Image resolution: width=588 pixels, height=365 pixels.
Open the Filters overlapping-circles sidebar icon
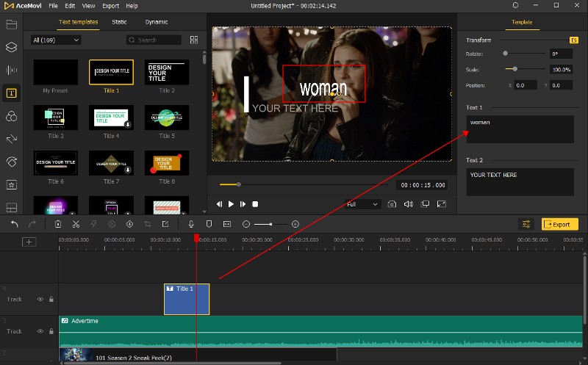pos(12,116)
